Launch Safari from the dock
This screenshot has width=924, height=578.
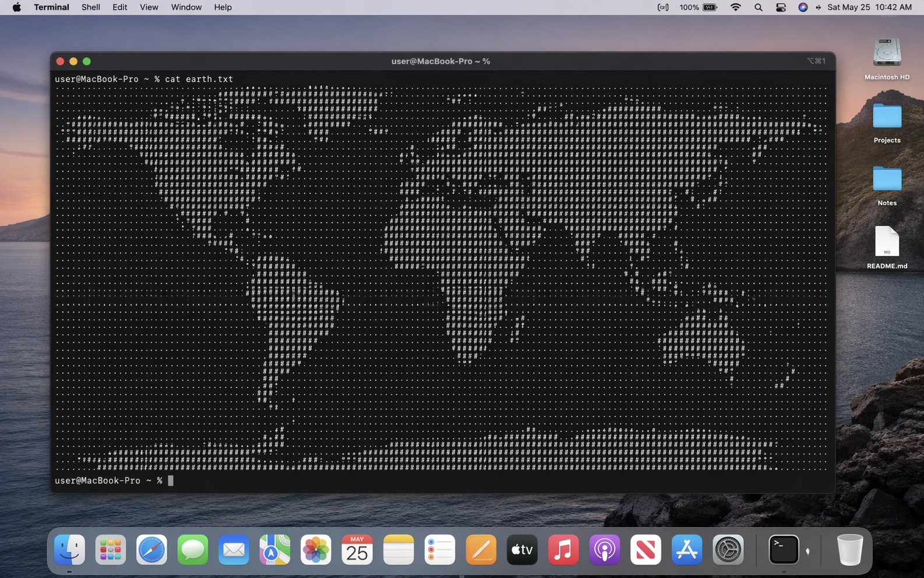[151, 549]
